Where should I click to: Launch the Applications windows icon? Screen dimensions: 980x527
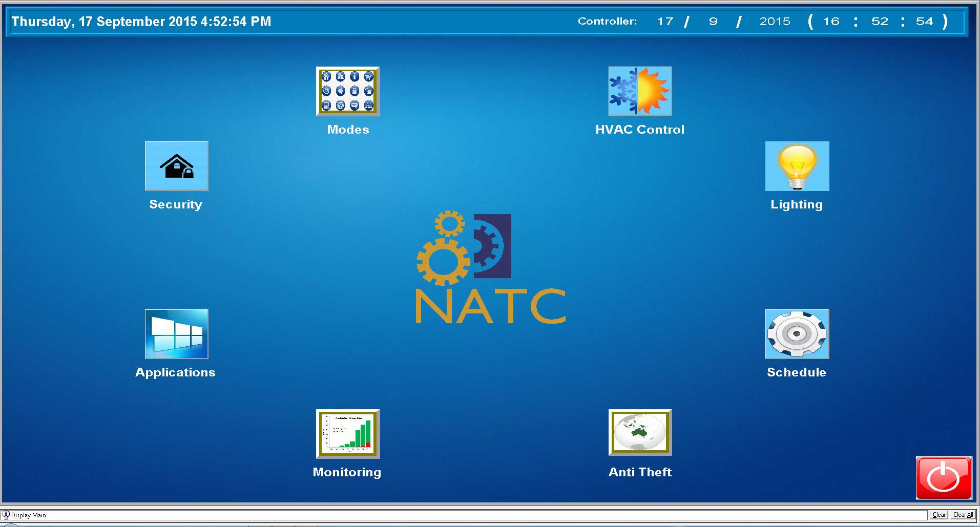(x=177, y=334)
